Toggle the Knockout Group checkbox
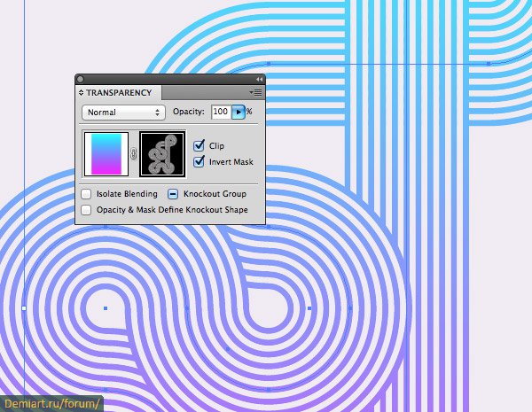This screenshot has width=532, height=412. click(173, 194)
